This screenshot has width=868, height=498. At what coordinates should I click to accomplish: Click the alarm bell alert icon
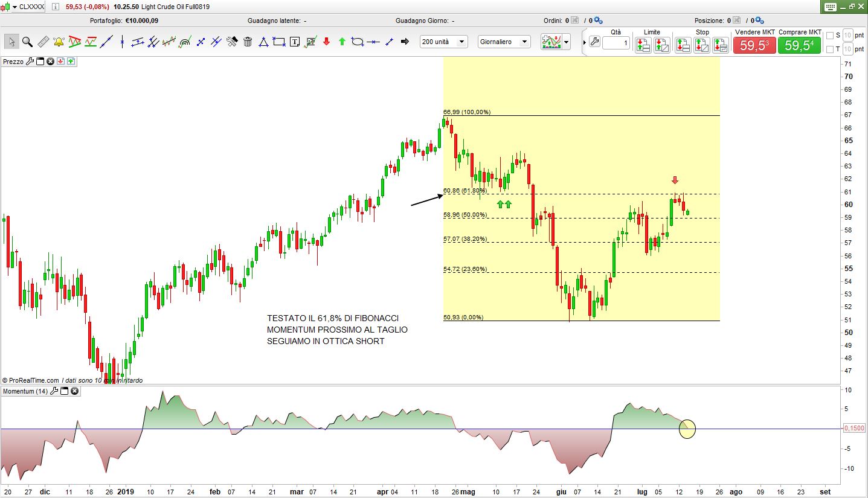click(59, 42)
